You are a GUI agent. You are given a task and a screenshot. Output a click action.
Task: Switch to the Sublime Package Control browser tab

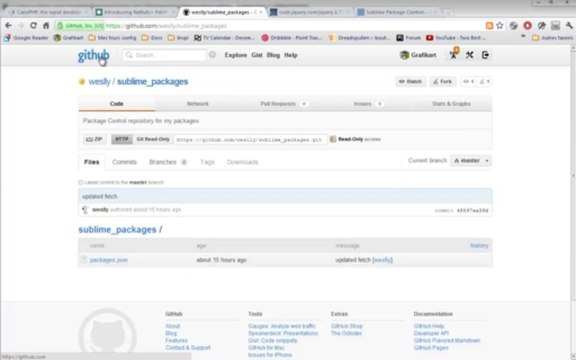click(x=398, y=12)
